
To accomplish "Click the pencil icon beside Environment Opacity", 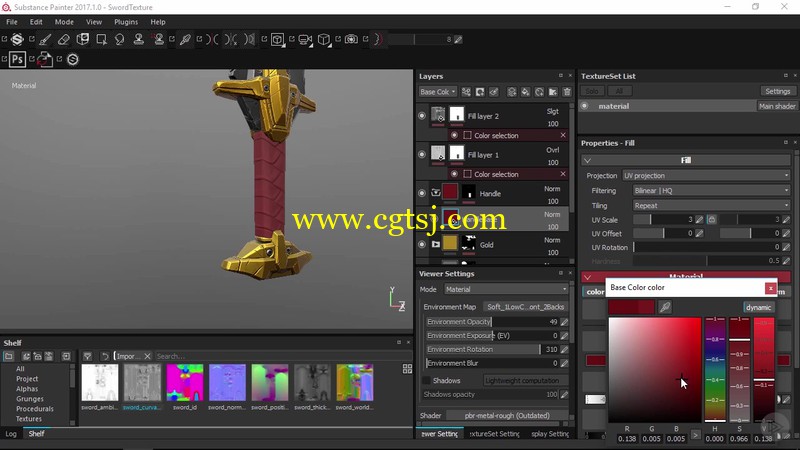I will coord(564,322).
